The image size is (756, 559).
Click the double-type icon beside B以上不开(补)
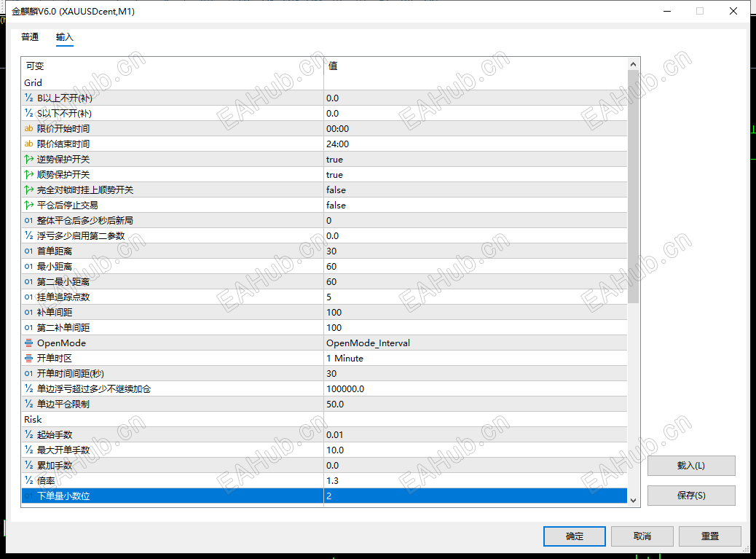click(x=29, y=98)
